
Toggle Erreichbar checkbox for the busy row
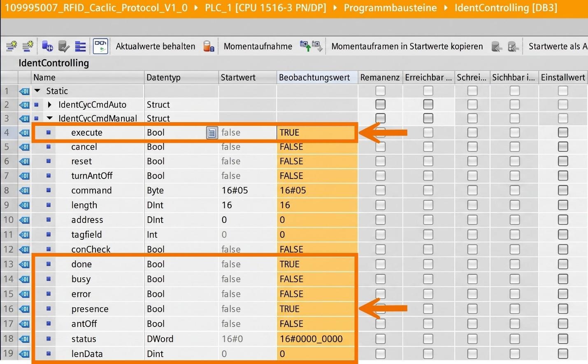click(428, 279)
